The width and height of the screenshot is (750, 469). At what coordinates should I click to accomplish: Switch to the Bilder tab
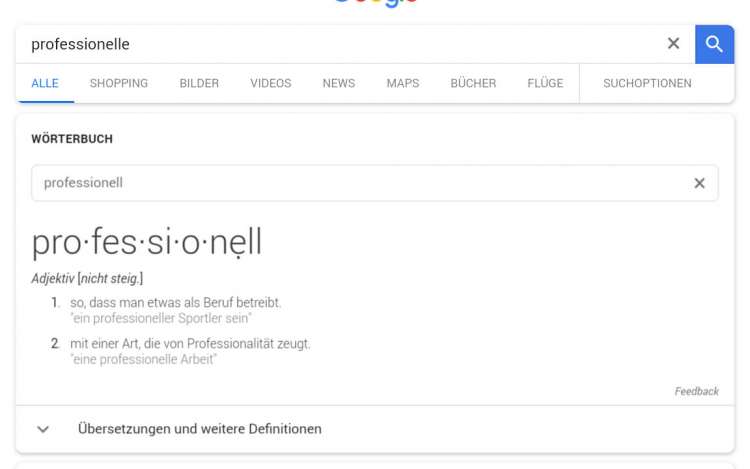pos(199,83)
